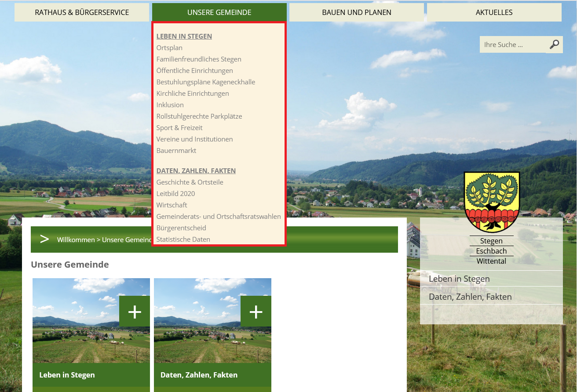
Task: Select Daten, Zahlen, Fakten in the sidebar
Action: pyautogui.click(x=470, y=297)
